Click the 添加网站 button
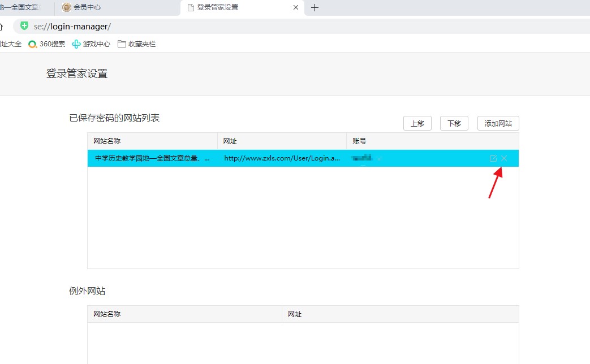590x364 pixels. pyautogui.click(x=498, y=123)
